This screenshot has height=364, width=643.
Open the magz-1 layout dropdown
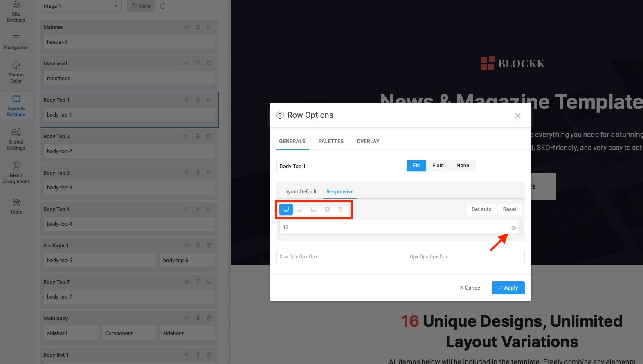[x=81, y=6]
